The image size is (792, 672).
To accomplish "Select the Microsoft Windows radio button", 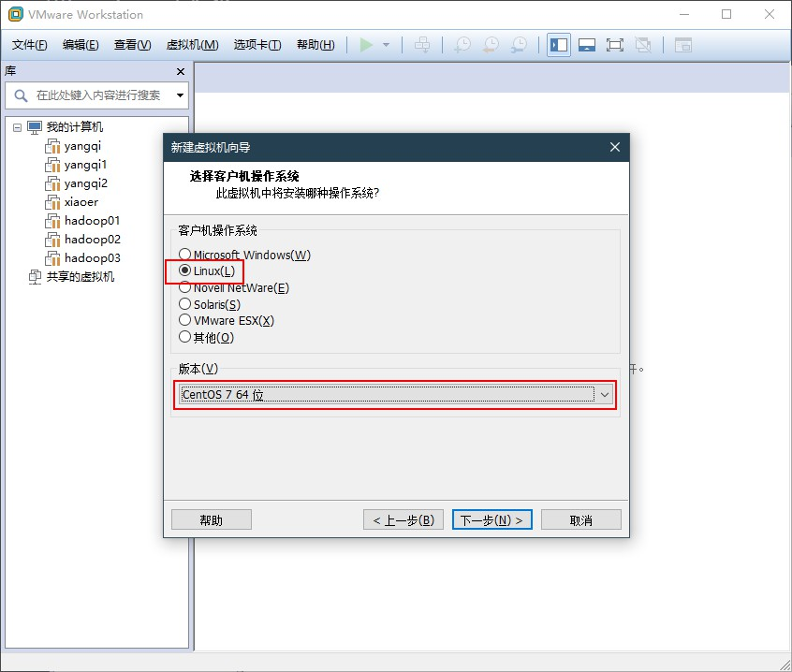I will click(x=184, y=255).
